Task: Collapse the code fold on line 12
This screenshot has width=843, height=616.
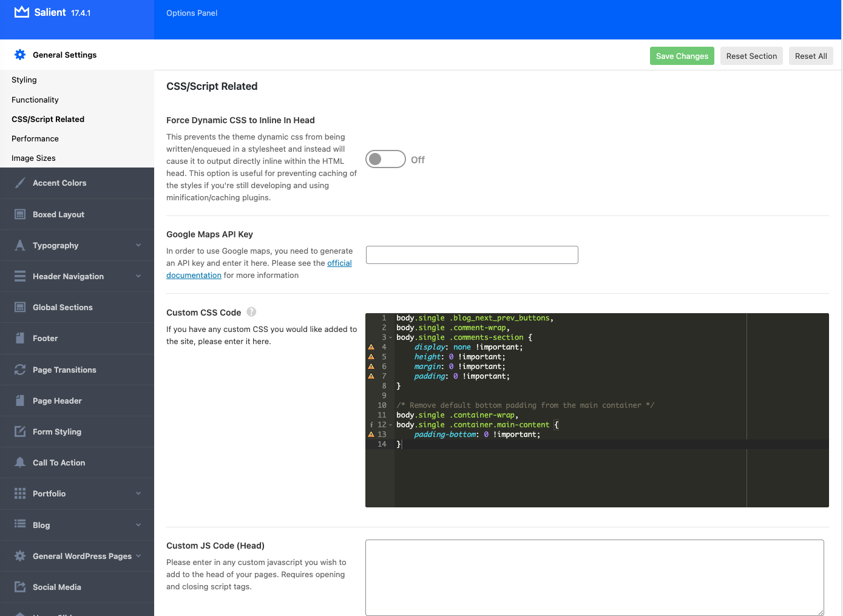Action: tap(391, 425)
